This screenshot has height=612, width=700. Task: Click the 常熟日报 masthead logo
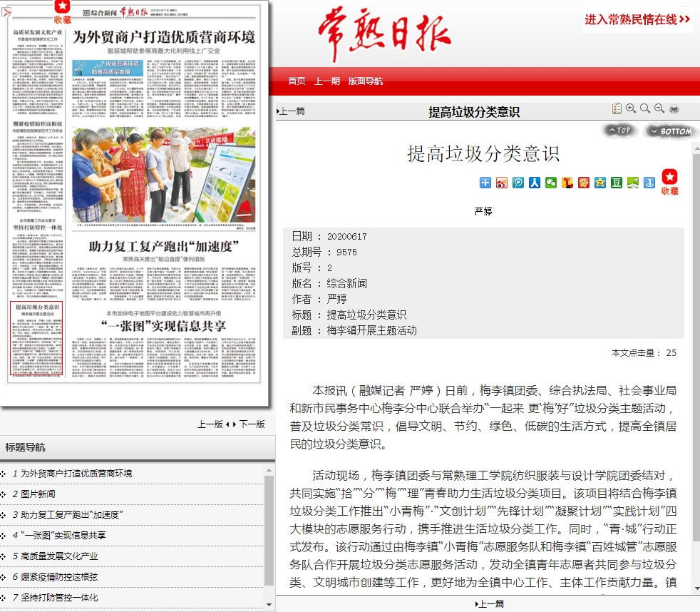pyautogui.click(x=385, y=34)
